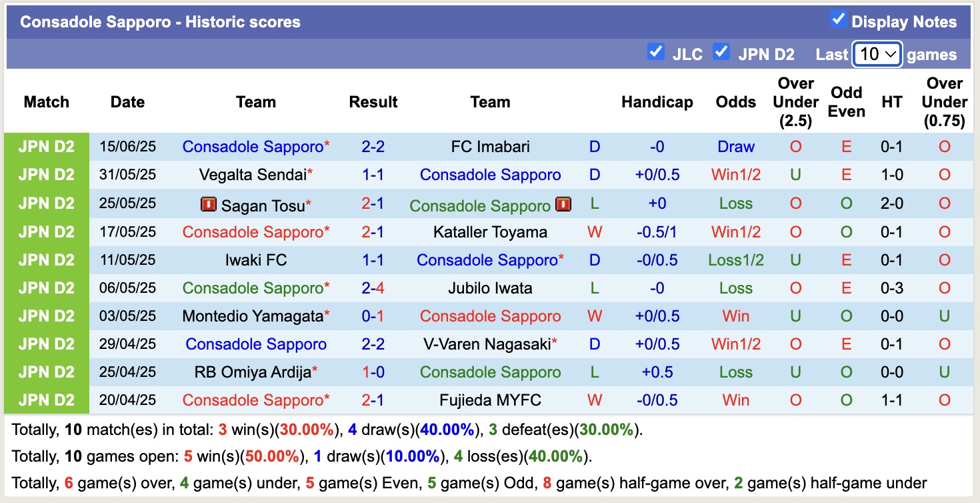Open the Last games count dropdown
The image size is (980, 503).
click(877, 54)
